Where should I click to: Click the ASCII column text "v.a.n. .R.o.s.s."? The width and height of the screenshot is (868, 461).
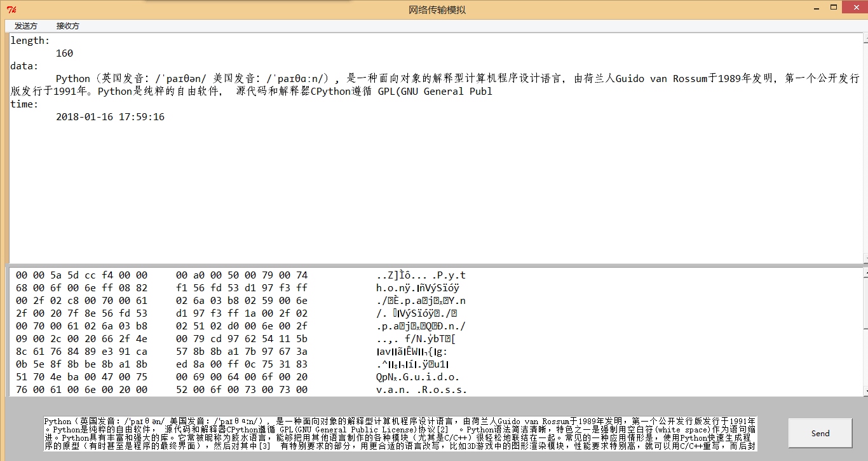(x=421, y=390)
